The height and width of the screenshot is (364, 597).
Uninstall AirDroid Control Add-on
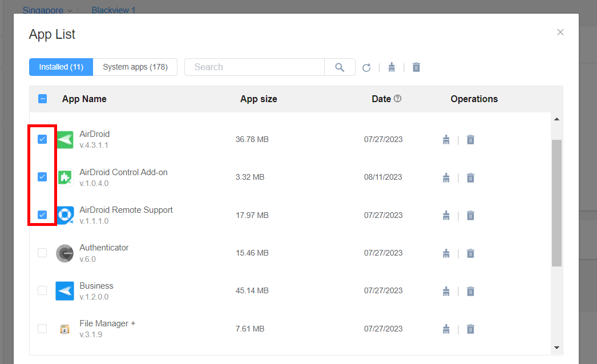[x=471, y=178]
